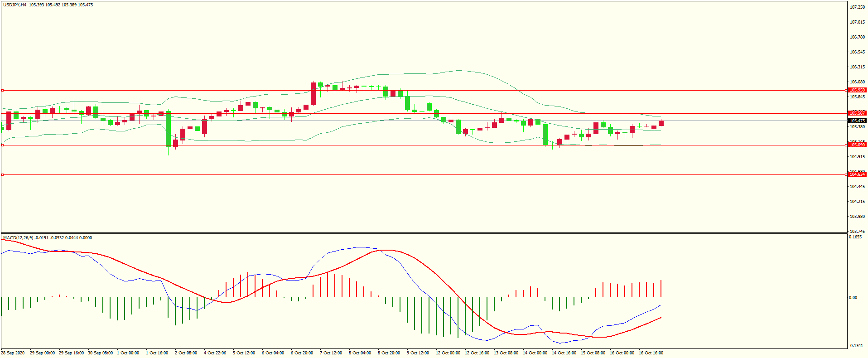Select the MACD(12,26,9) indicator label

[18, 238]
